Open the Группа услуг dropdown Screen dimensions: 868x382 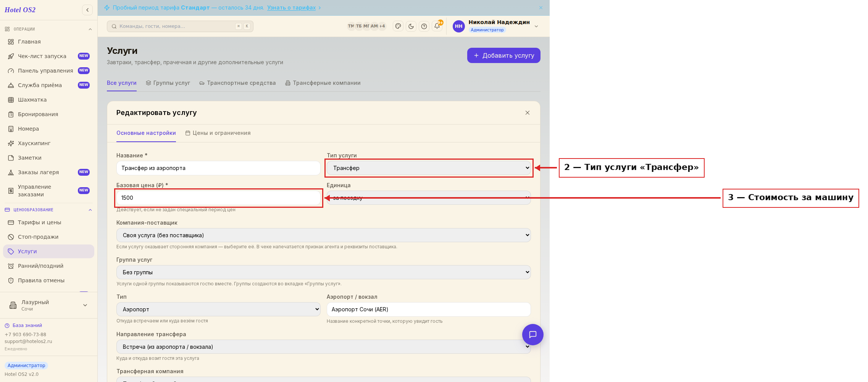pos(323,272)
